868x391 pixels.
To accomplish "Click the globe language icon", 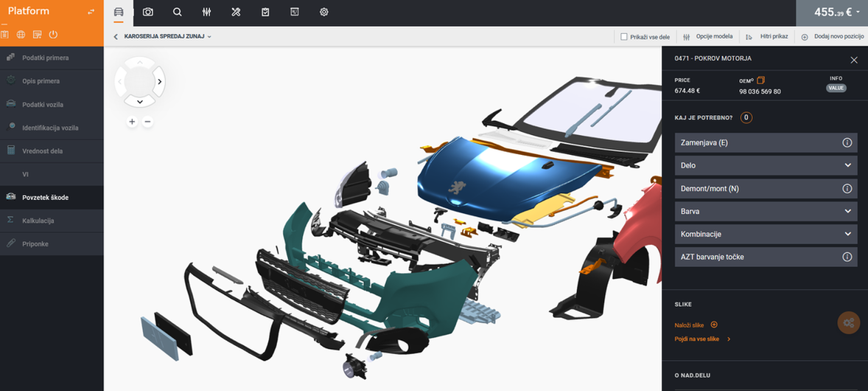I will click(x=21, y=35).
